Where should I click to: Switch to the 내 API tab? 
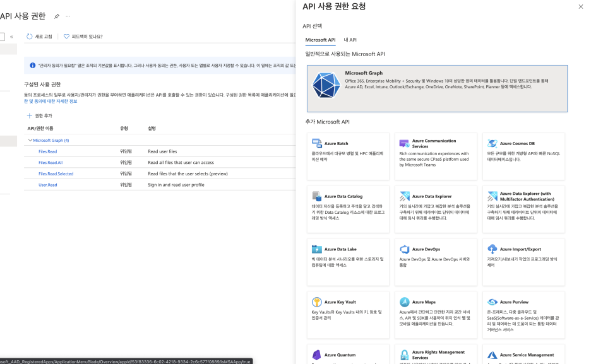[x=350, y=40]
